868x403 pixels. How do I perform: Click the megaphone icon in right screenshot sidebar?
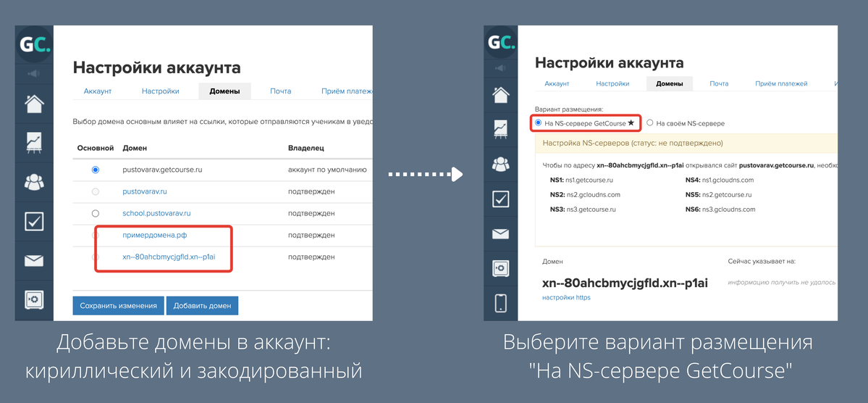point(500,68)
